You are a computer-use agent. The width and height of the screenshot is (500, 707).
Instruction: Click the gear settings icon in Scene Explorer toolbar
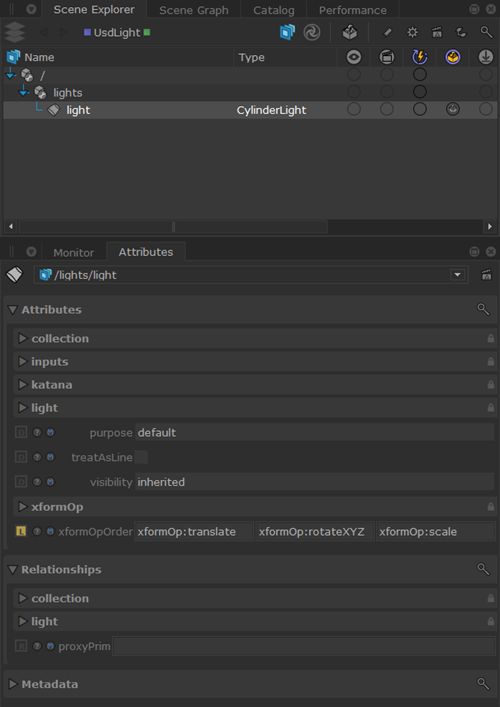click(412, 32)
